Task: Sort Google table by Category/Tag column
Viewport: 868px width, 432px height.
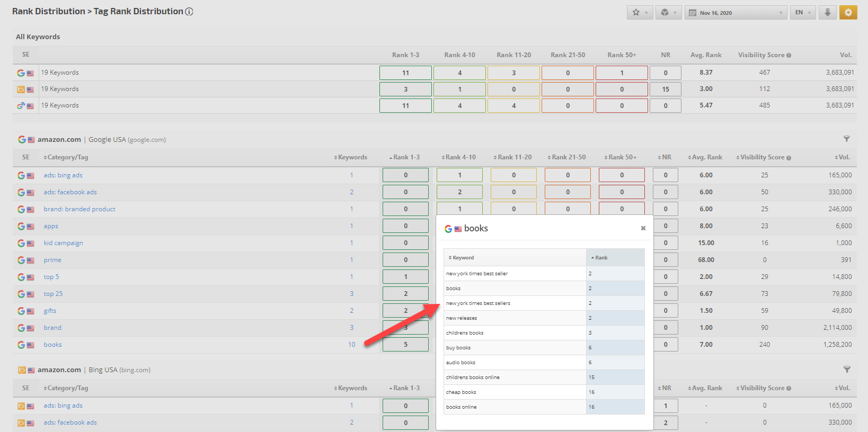Action: click(x=66, y=157)
